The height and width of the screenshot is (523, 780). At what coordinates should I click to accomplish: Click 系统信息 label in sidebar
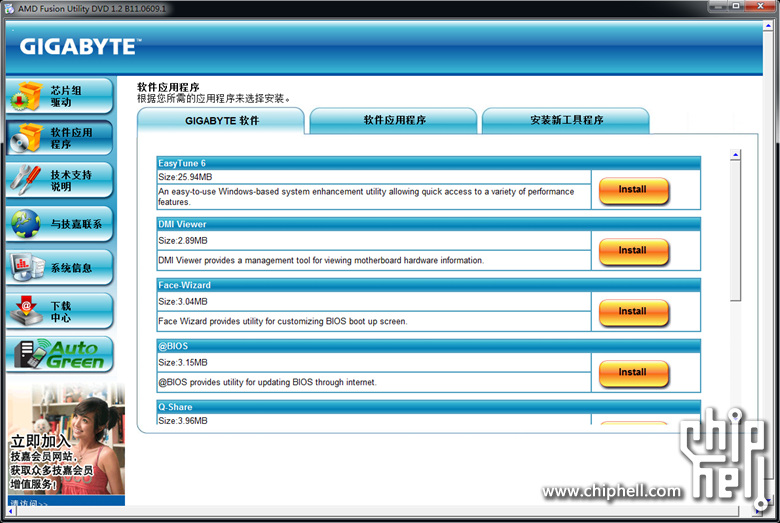click(x=71, y=268)
